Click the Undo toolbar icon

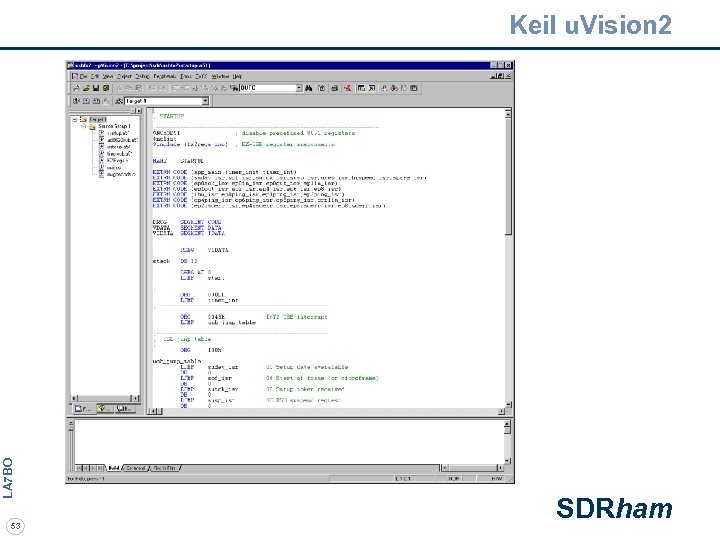click(x=152, y=88)
